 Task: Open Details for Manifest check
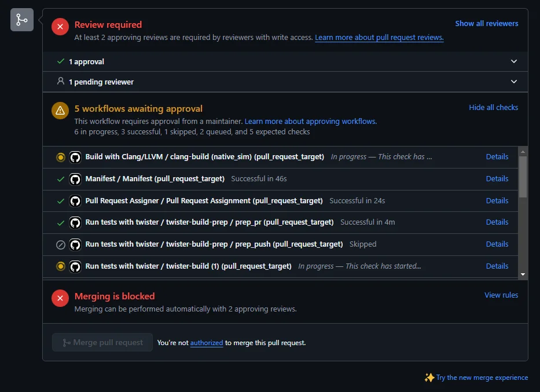497,179
